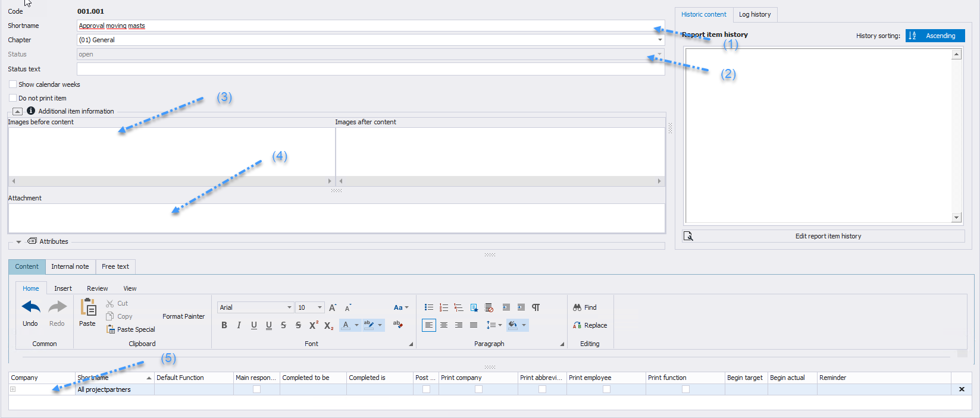Delete the All projectpartners row

[962, 389]
